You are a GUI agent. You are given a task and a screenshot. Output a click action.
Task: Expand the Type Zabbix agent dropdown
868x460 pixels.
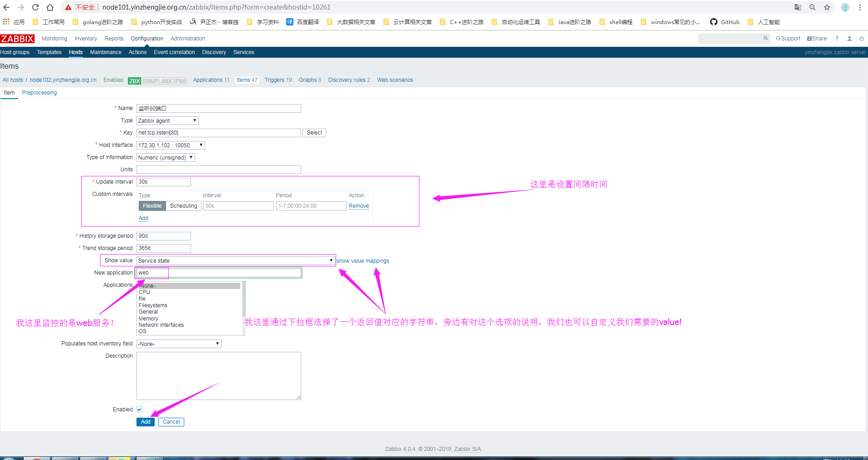pos(167,121)
